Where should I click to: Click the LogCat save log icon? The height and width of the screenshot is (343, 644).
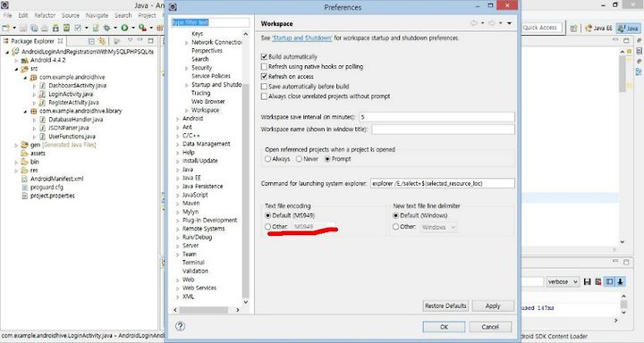click(587, 282)
